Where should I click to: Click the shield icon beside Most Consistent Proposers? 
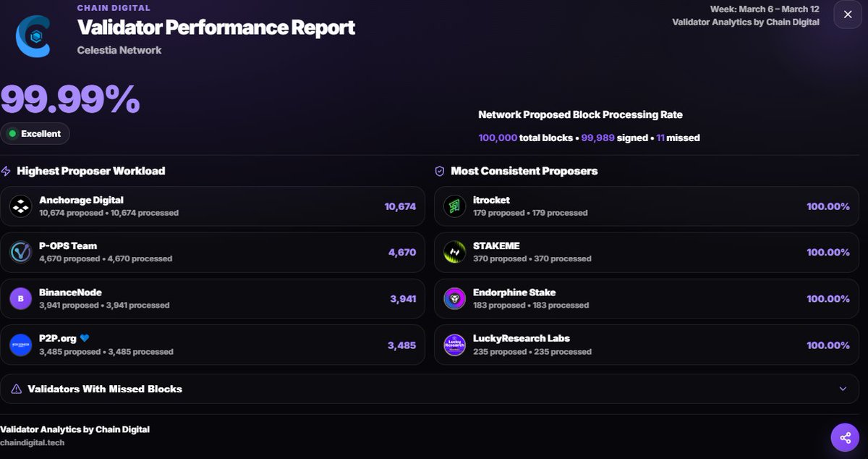click(x=439, y=172)
